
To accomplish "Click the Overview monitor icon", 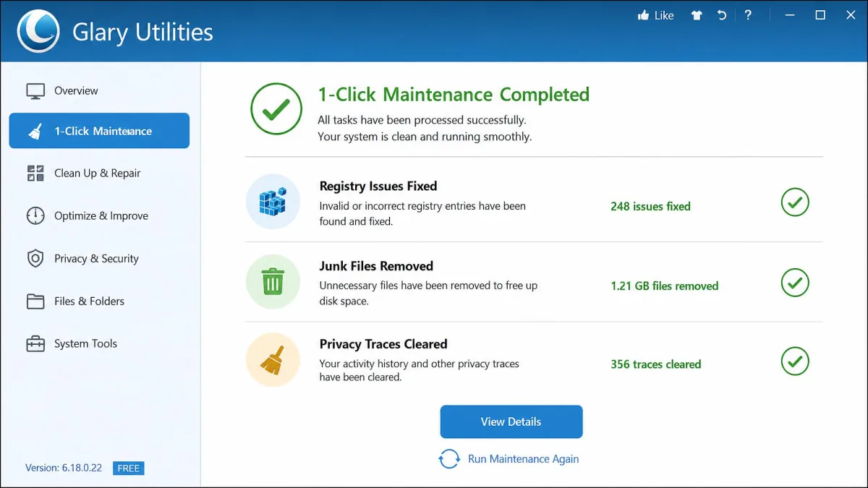I will (x=35, y=91).
